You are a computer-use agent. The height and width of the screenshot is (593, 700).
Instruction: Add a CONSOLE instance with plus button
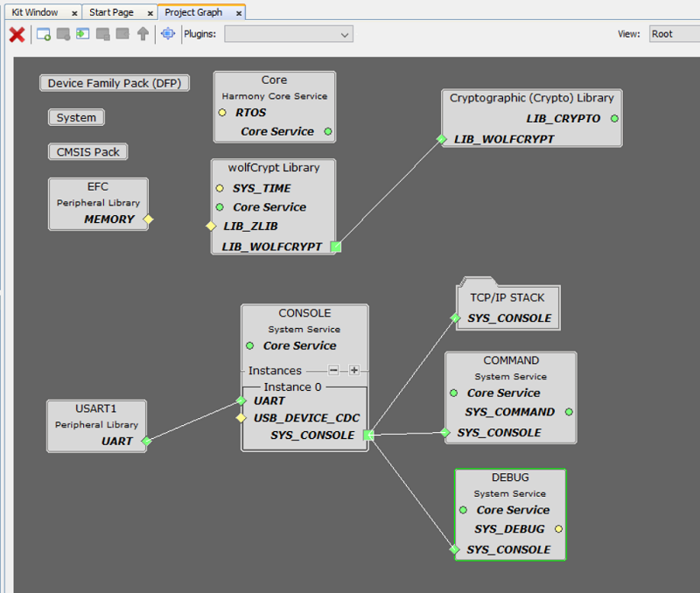354,370
